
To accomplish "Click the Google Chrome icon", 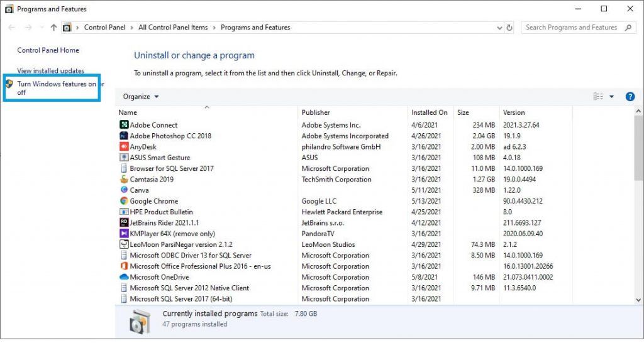I will pos(124,201).
